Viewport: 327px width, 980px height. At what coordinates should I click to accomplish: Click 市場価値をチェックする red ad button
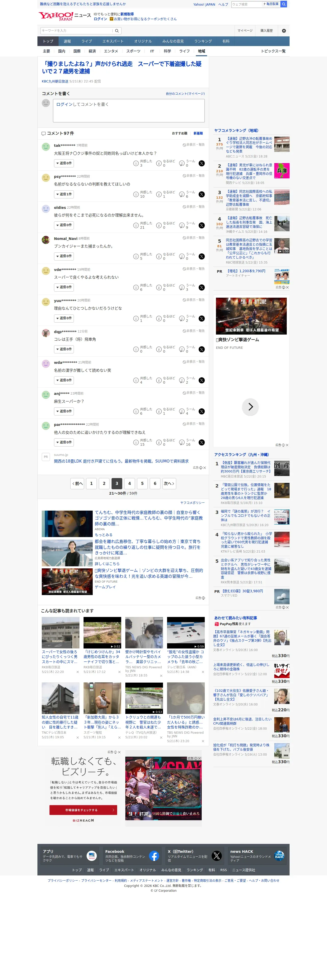coord(83,810)
